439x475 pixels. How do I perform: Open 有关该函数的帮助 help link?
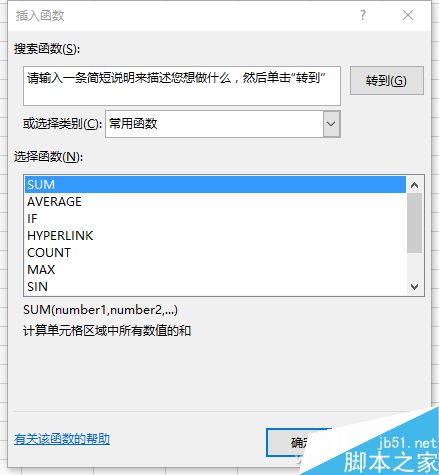coord(62,439)
